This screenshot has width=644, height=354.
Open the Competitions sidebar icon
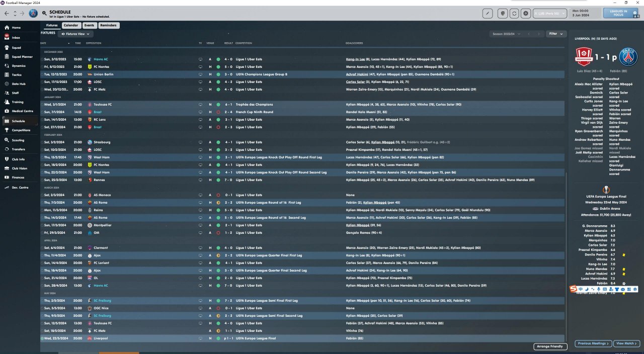[7, 130]
